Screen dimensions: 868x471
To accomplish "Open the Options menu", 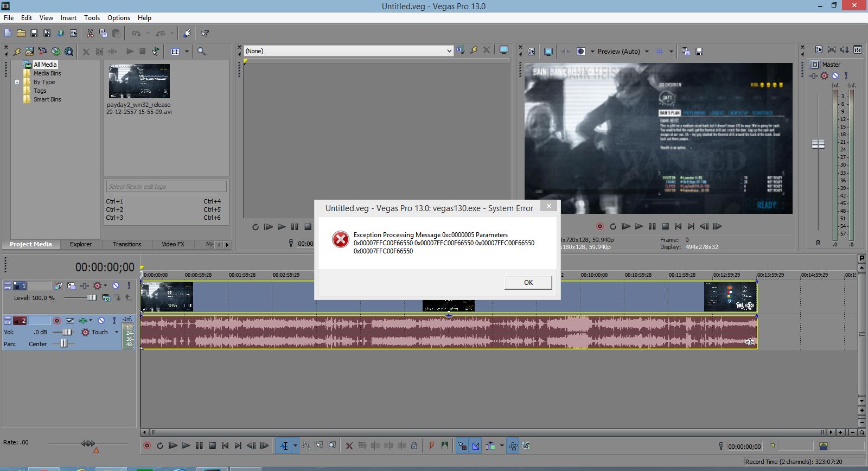I will point(118,17).
